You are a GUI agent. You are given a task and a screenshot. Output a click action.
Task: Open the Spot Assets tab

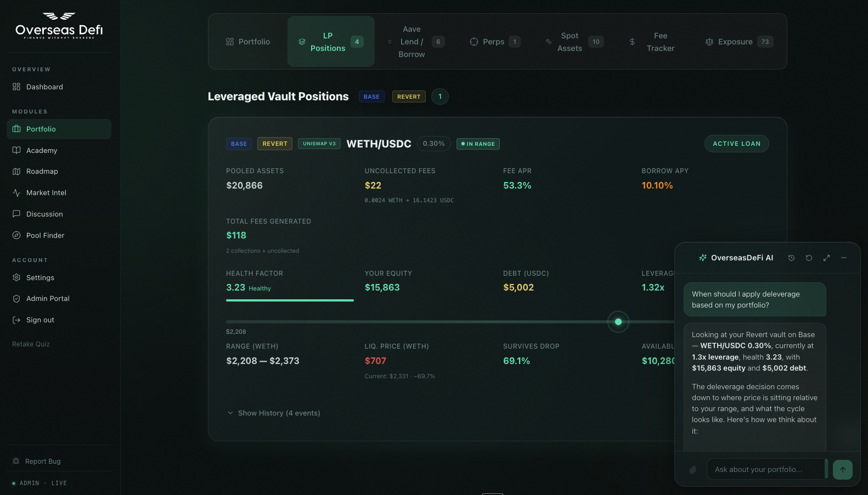click(574, 42)
